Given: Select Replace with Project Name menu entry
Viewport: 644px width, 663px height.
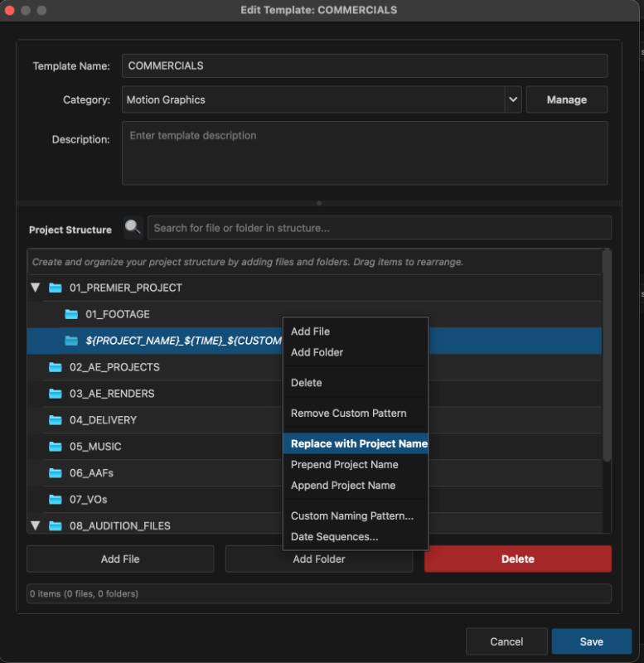Looking at the screenshot, I should 356,443.
